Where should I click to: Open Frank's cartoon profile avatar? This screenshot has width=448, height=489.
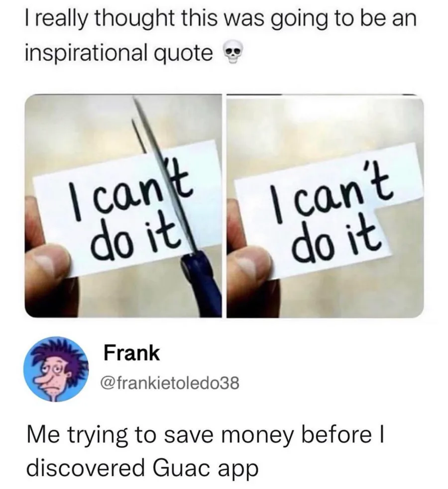point(57,369)
